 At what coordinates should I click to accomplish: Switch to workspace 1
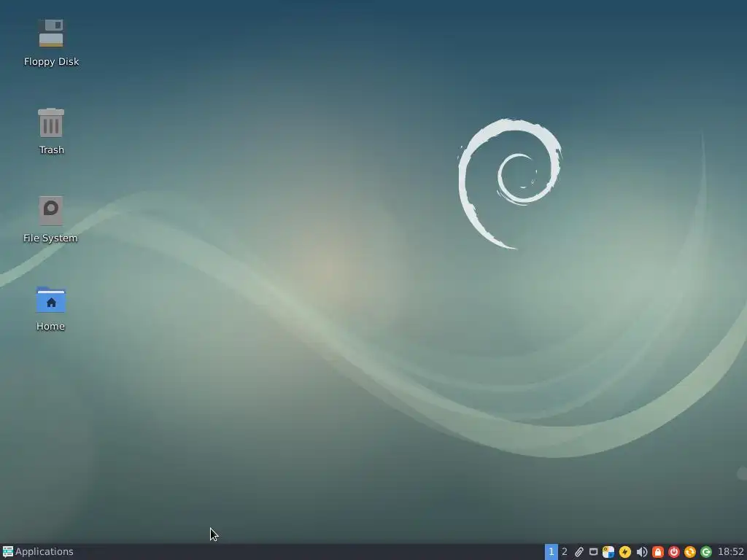tap(551, 551)
